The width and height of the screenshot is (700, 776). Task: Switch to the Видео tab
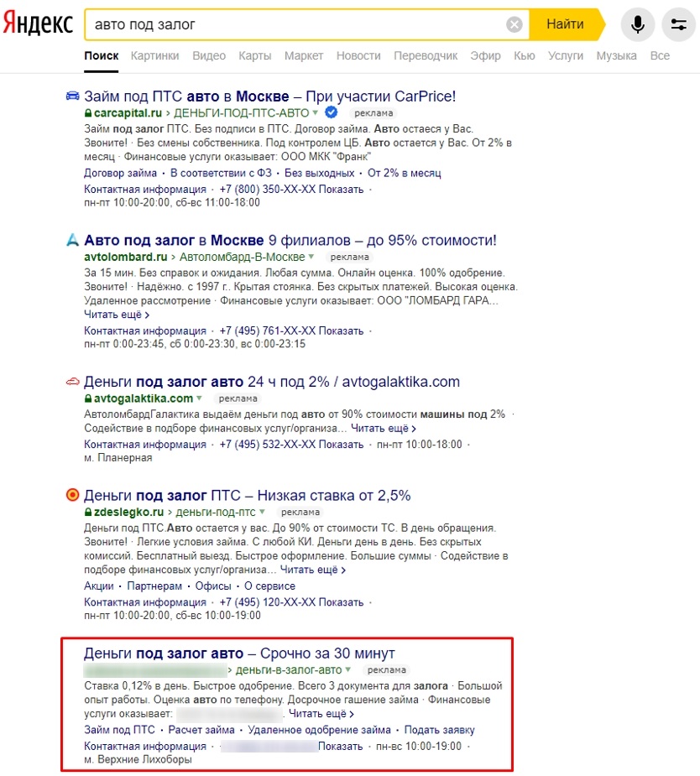tap(209, 56)
